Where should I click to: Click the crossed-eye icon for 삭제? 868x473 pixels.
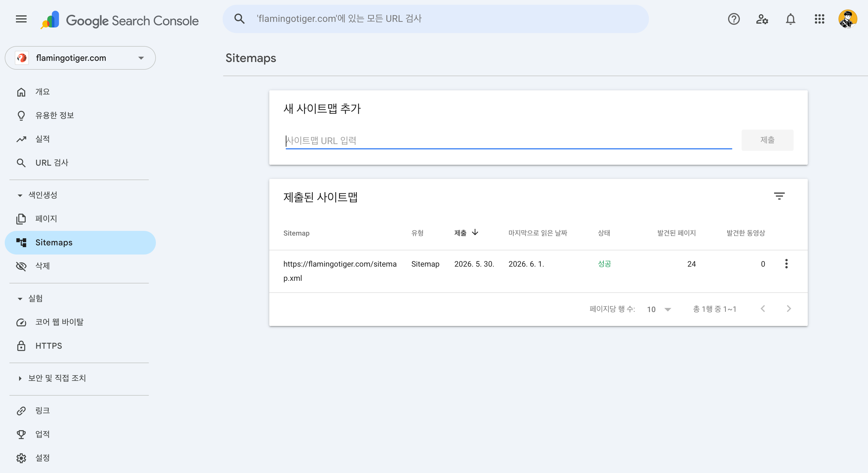[21, 266]
